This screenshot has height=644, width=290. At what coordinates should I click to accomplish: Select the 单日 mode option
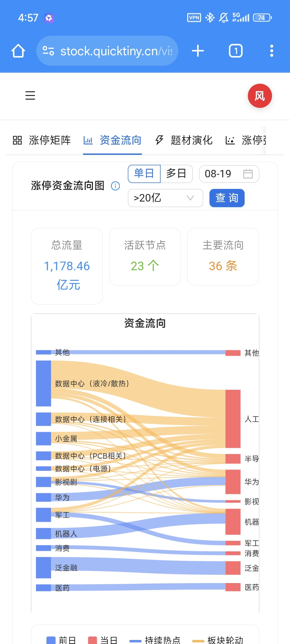[144, 174]
